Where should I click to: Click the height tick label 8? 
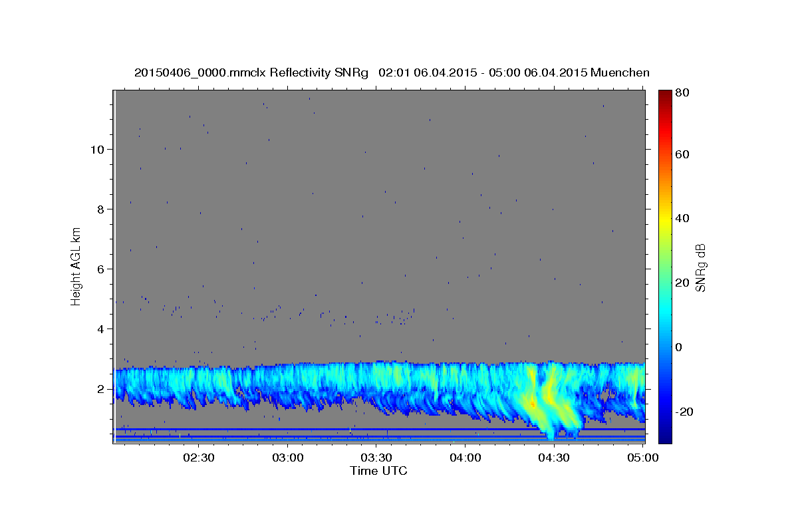pyautogui.click(x=100, y=209)
